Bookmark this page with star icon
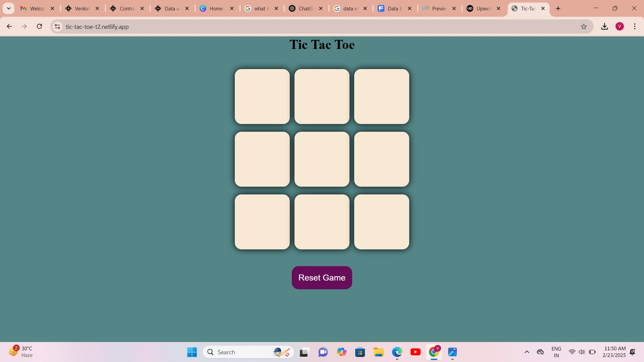 pyautogui.click(x=584, y=26)
